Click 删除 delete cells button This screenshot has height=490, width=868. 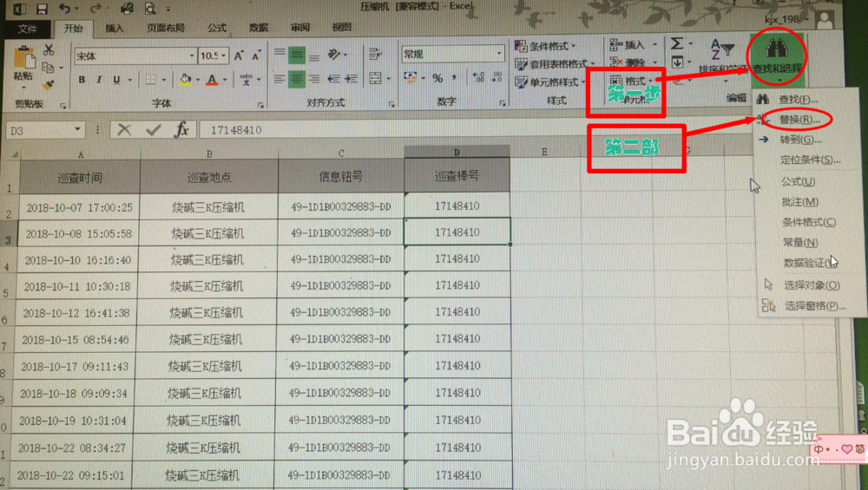click(x=634, y=62)
